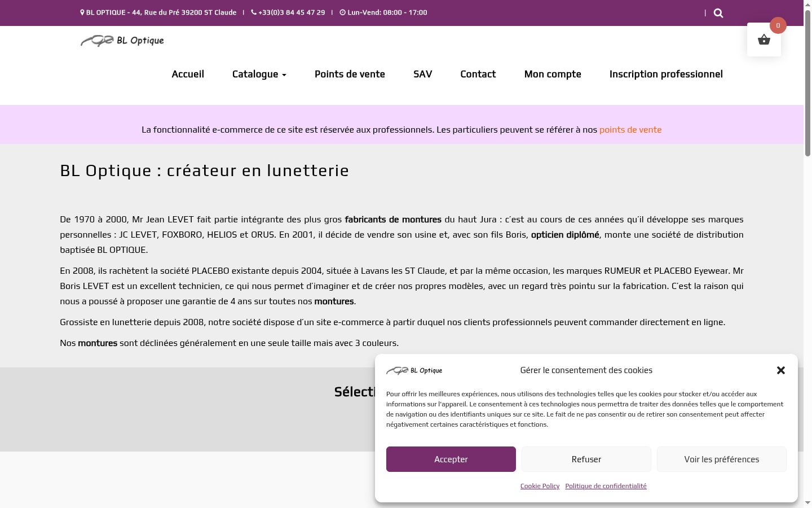The width and height of the screenshot is (812, 508).
Task: Expand the Catalogue dropdown menu
Action: pos(259,74)
